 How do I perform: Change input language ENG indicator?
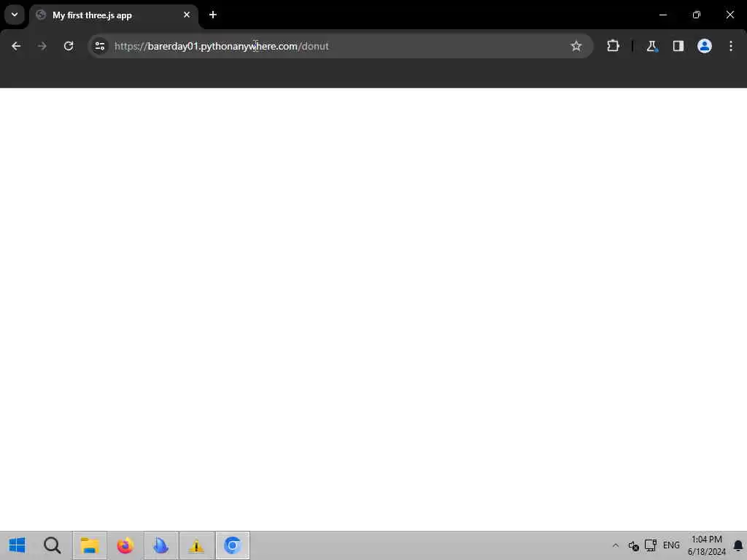click(x=671, y=545)
